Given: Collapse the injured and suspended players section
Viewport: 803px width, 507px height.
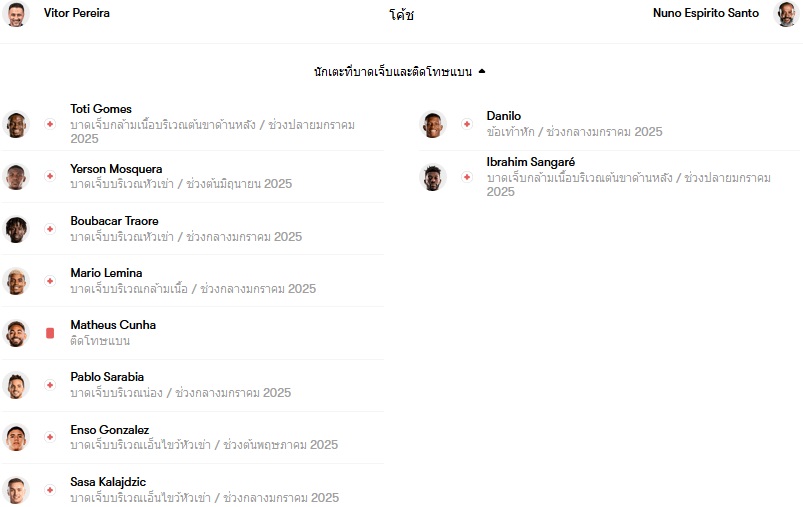Looking at the screenshot, I should pyautogui.click(x=399, y=72).
